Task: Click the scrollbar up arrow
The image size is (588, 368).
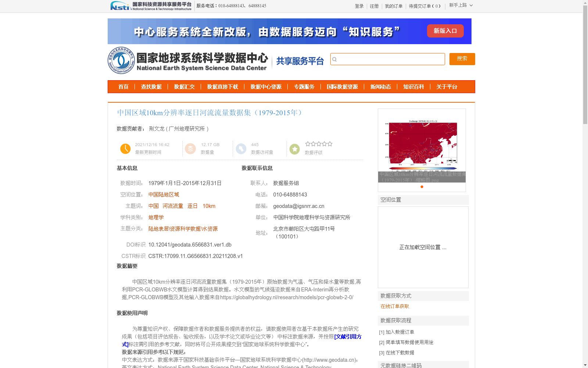Action: tap(585, 3)
